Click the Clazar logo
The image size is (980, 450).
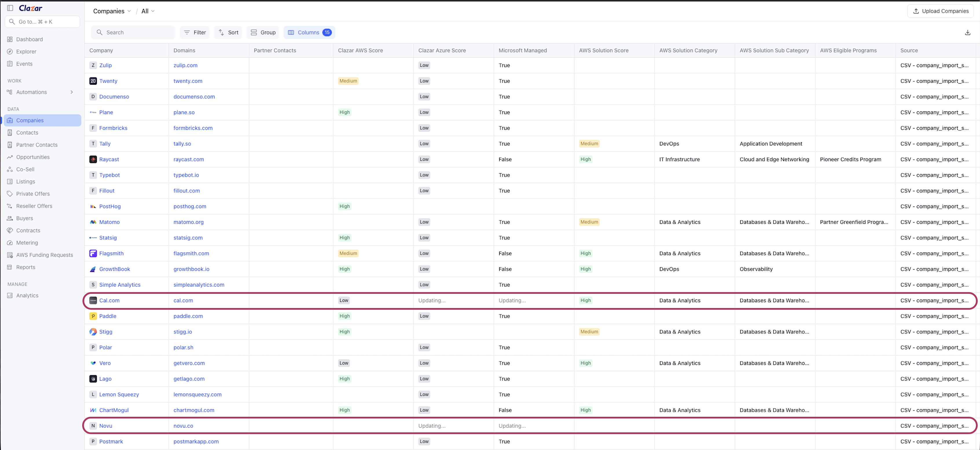[x=30, y=8]
